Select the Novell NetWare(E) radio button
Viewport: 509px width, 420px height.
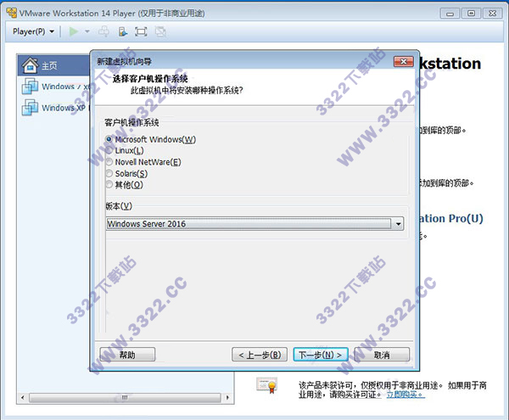[x=109, y=162]
